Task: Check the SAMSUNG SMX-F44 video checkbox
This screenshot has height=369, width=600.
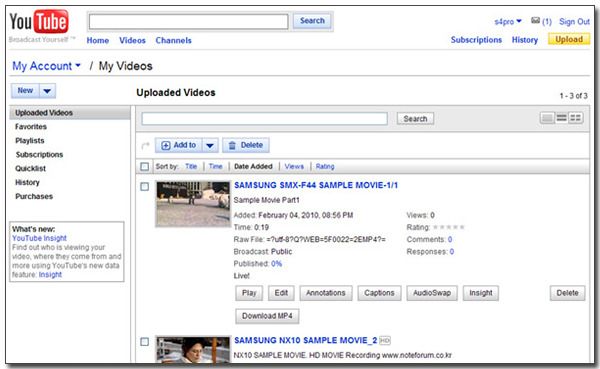Action: (x=144, y=186)
